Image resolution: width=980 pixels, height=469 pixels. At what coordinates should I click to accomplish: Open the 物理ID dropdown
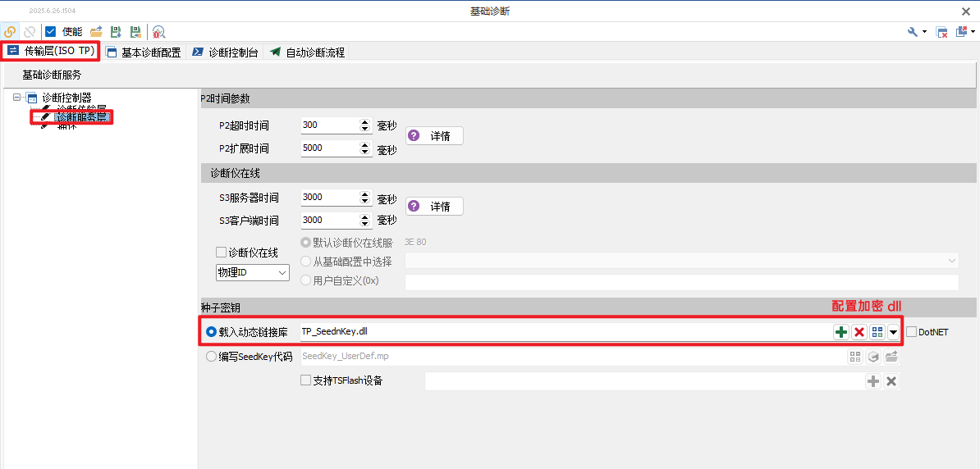252,272
